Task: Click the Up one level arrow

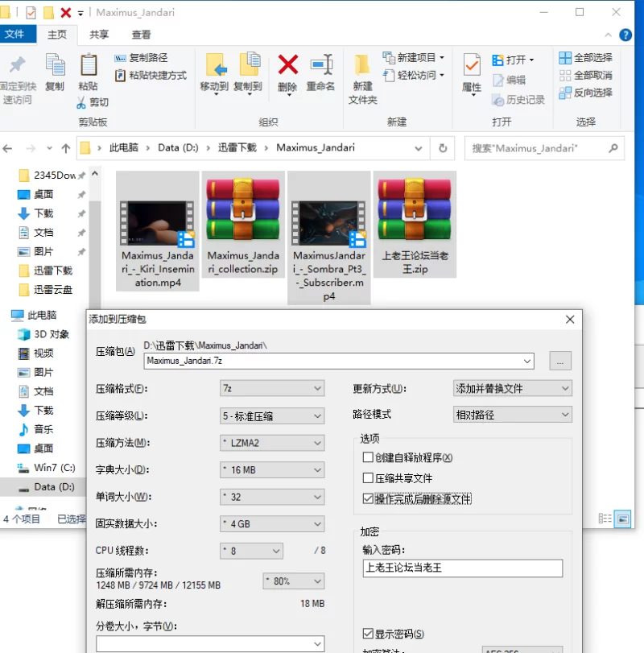Action: coord(66,148)
